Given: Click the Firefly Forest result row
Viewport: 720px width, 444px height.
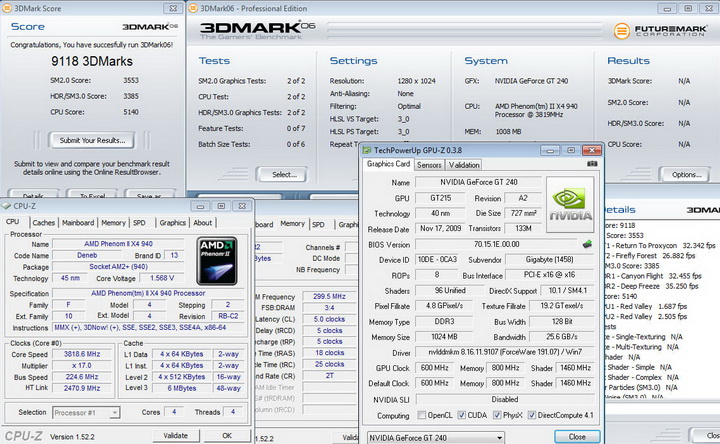Looking at the screenshot, I should click(650, 256).
